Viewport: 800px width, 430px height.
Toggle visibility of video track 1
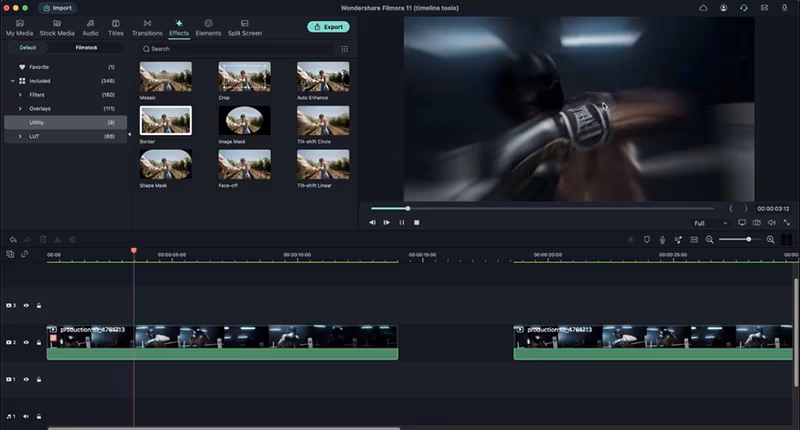[x=26, y=380]
